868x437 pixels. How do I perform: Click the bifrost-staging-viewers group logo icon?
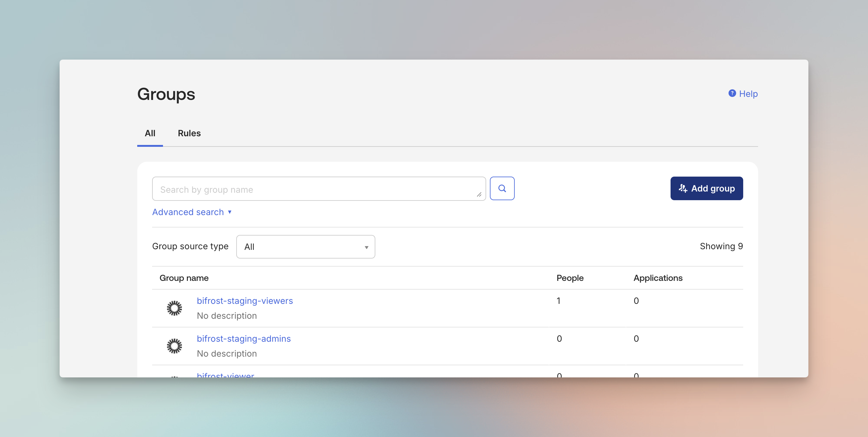(174, 308)
